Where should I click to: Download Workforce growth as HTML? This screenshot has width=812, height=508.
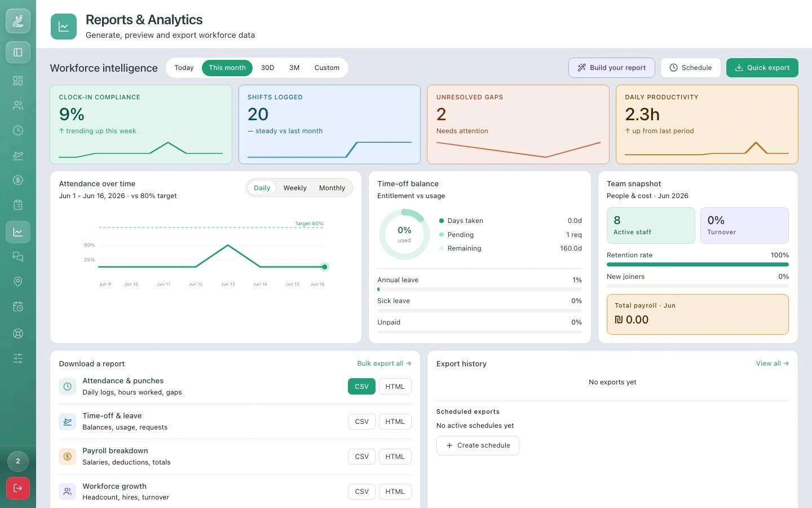point(395,492)
